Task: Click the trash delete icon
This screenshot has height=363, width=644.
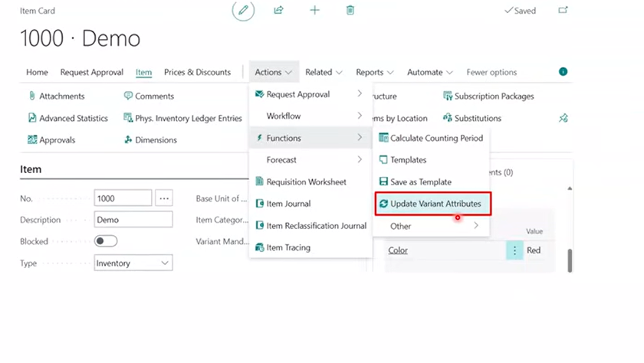Action: 350,11
